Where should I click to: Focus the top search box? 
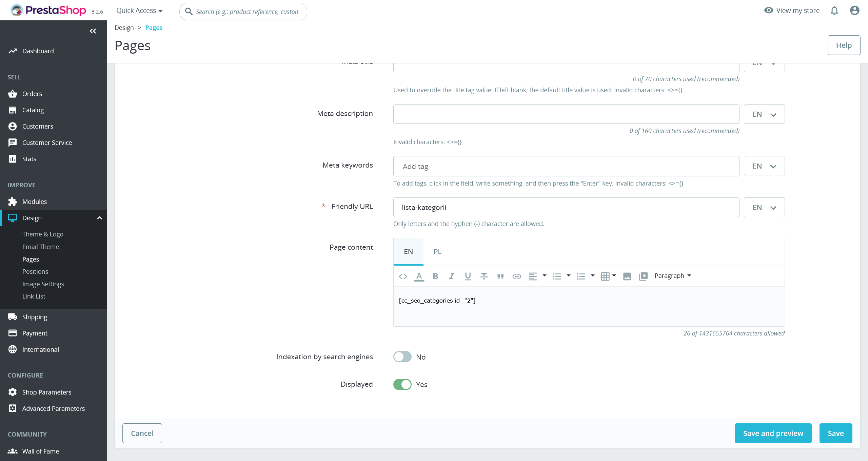pos(243,12)
